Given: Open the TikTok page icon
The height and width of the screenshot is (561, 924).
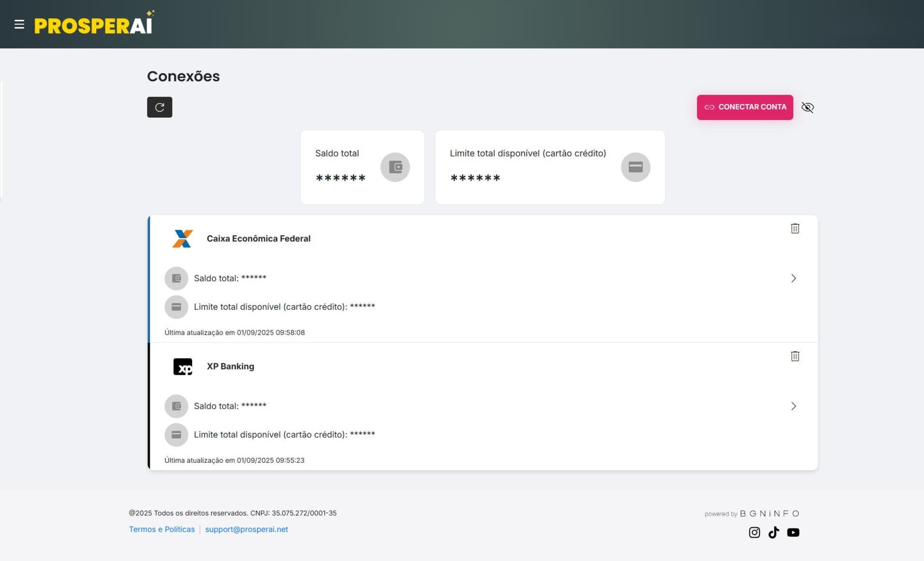Looking at the screenshot, I should click(773, 532).
